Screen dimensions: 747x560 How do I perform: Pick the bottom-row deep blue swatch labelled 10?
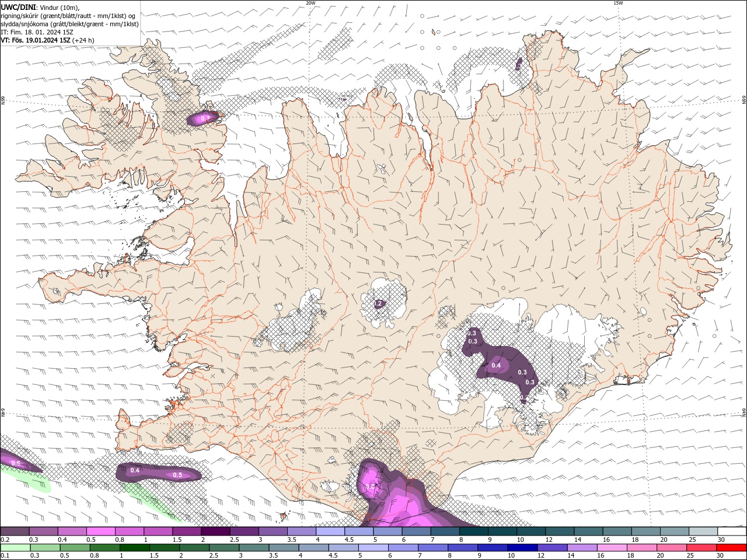click(x=522, y=548)
